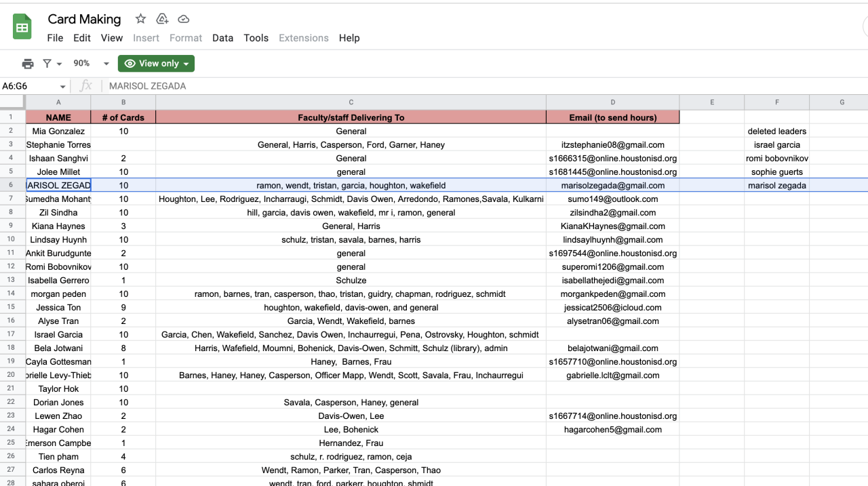Open the File menu

click(x=55, y=38)
